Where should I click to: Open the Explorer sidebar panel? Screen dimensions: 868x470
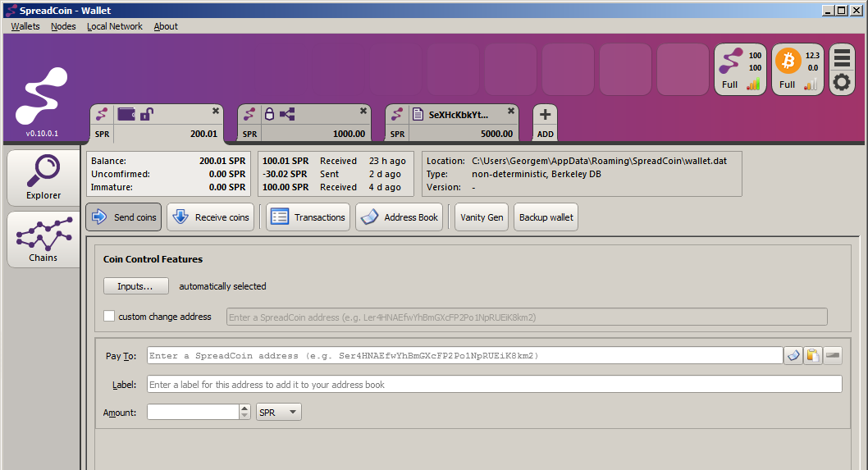click(43, 178)
